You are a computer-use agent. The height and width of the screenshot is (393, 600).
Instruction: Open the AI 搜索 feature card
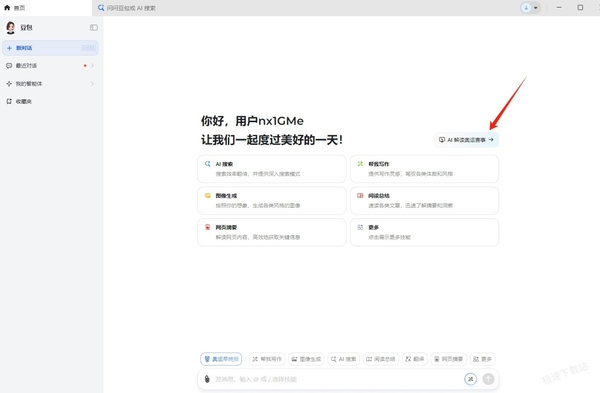click(272, 169)
